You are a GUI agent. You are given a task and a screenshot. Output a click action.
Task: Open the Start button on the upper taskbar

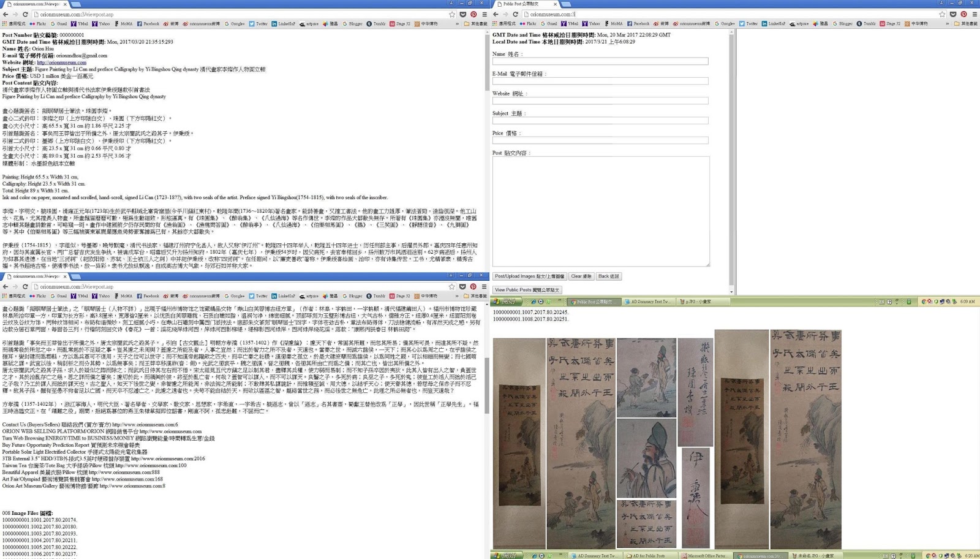(x=508, y=302)
